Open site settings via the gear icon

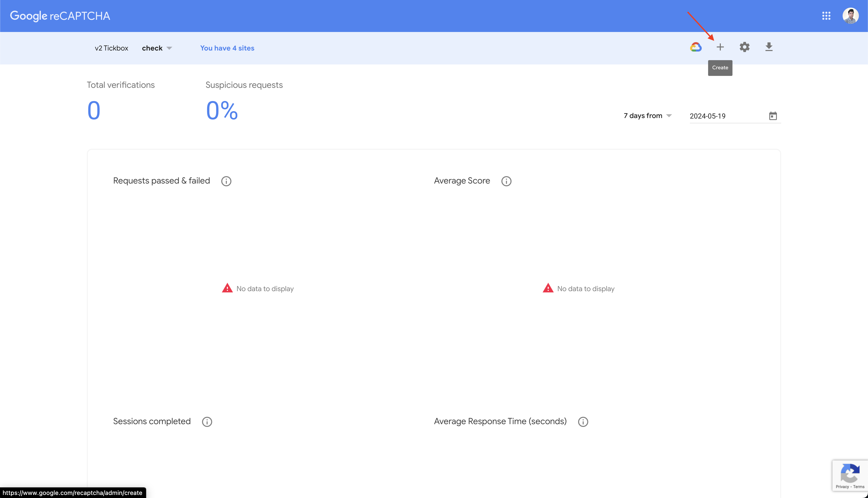[745, 47]
